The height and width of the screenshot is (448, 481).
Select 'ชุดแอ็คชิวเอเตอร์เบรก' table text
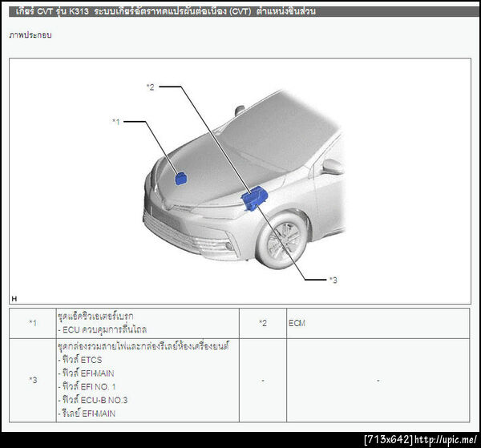(x=95, y=316)
